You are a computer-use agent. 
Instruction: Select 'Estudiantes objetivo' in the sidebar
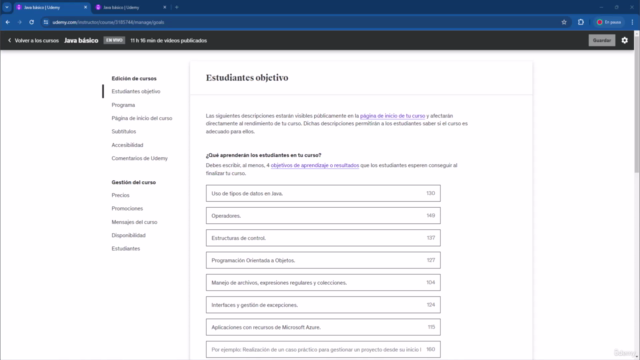click(136, 91)
